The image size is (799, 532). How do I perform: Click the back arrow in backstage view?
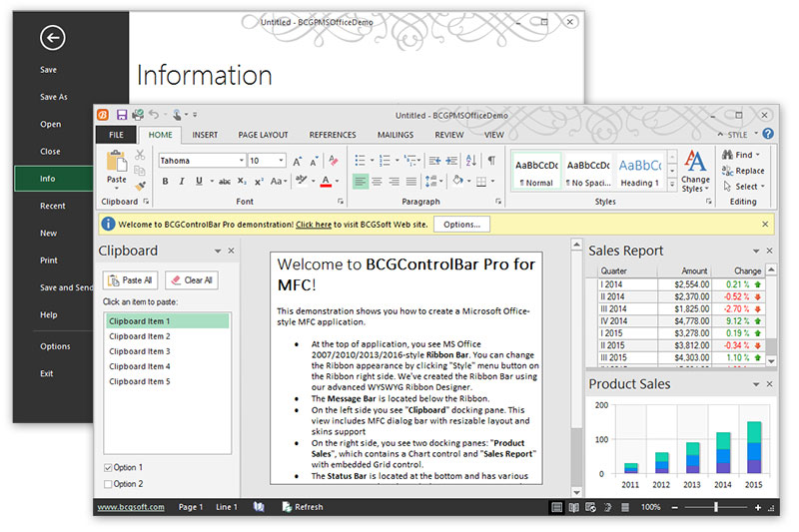53,38
